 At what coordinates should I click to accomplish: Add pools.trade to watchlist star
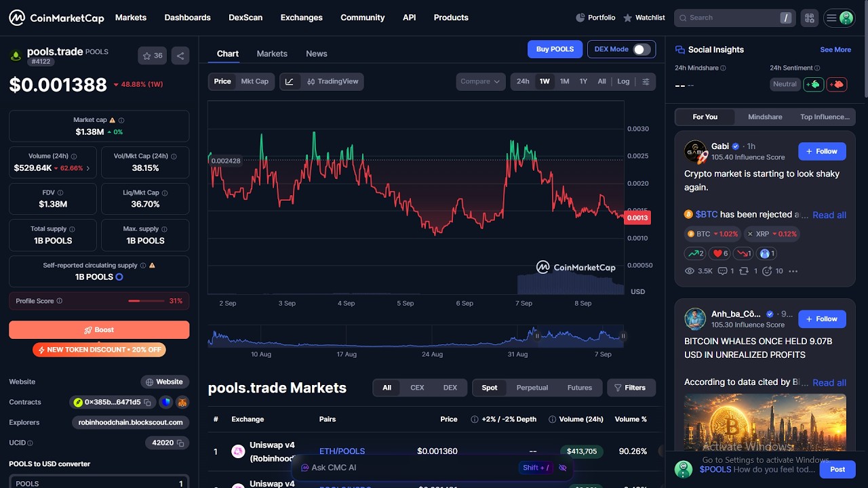click(153, 56)
